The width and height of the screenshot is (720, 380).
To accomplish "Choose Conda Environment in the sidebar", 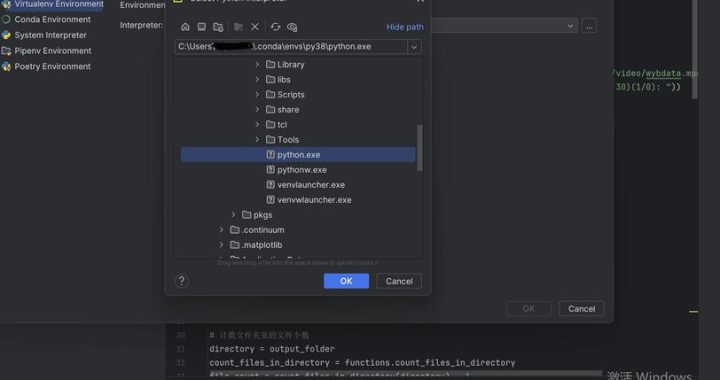I will click(52, 20).
